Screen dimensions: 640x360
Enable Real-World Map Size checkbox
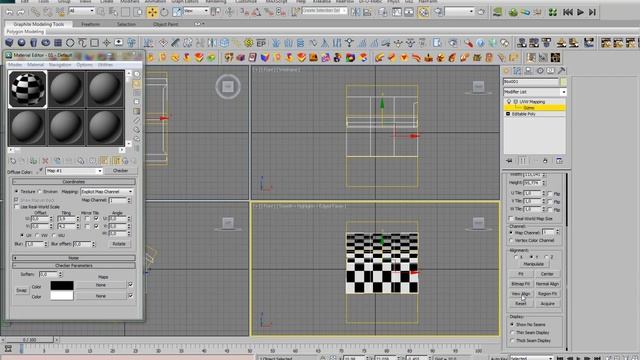coord(511,219)
